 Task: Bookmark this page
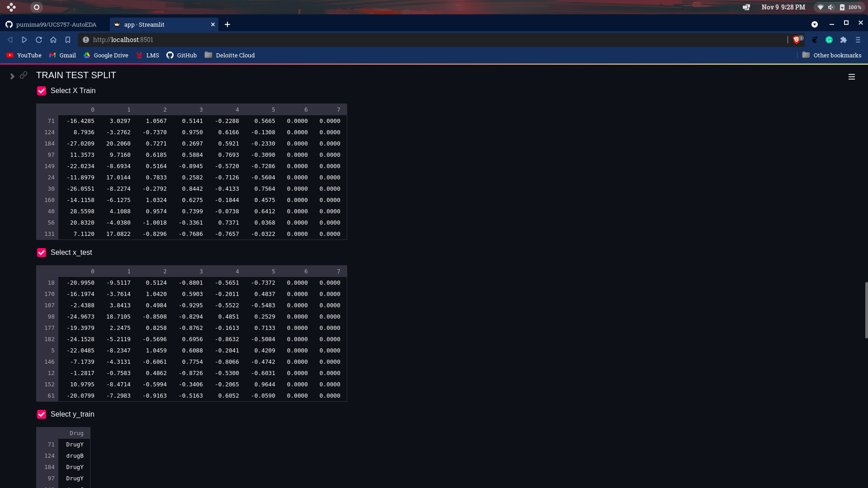click(x=68, y=40)
